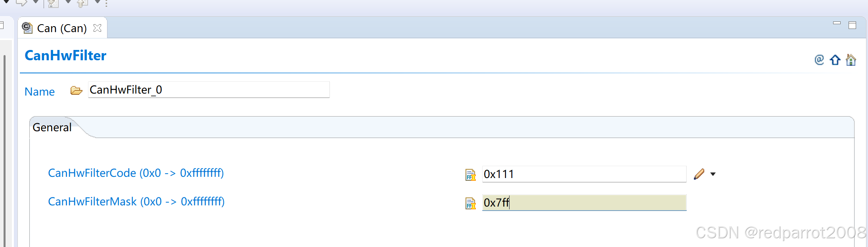Click the hex format icon beside CanHwFilterCode field

pos(470,174)
